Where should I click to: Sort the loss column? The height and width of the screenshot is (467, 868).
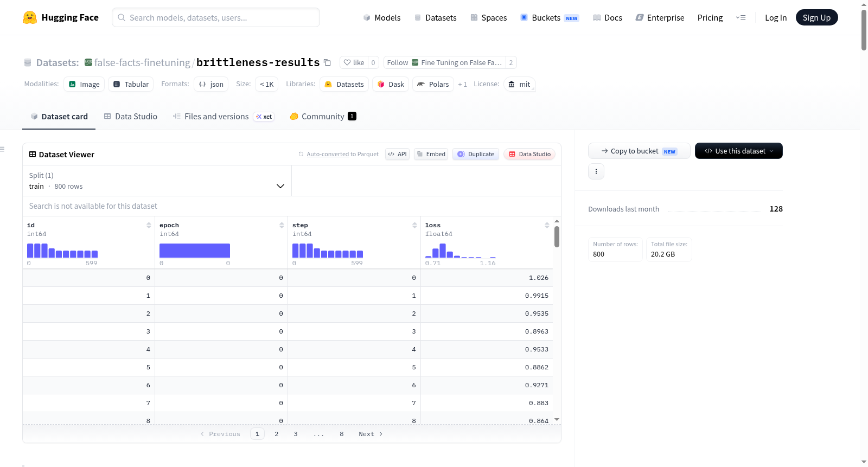[547, 225]
